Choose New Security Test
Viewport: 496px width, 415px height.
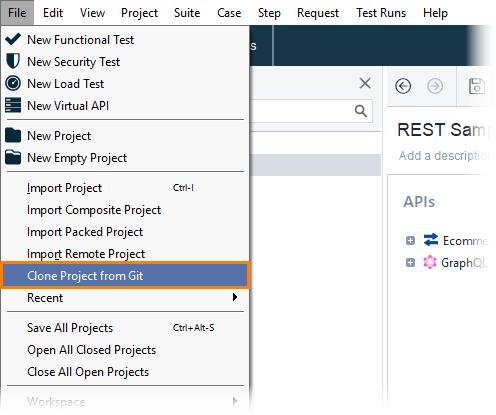(125, 62)
